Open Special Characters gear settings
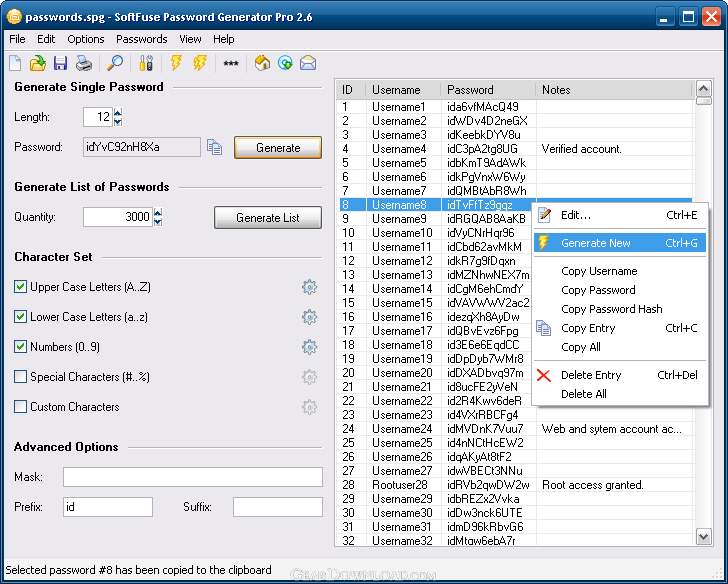 tap(309, 377)
